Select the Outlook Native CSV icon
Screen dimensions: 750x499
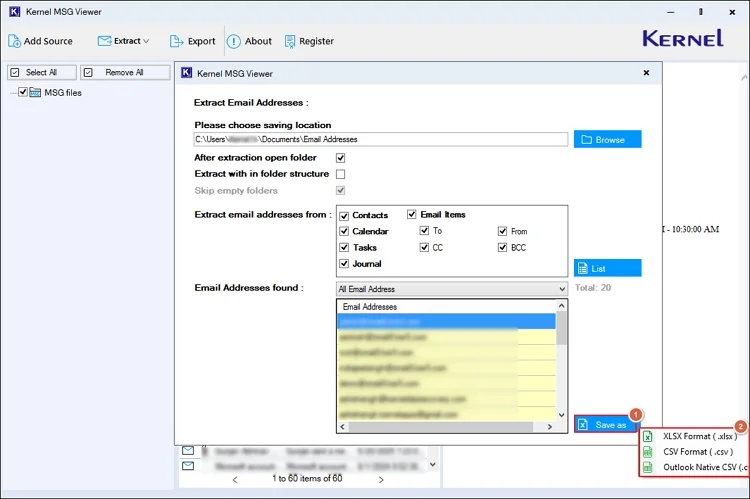coord(648,466)
